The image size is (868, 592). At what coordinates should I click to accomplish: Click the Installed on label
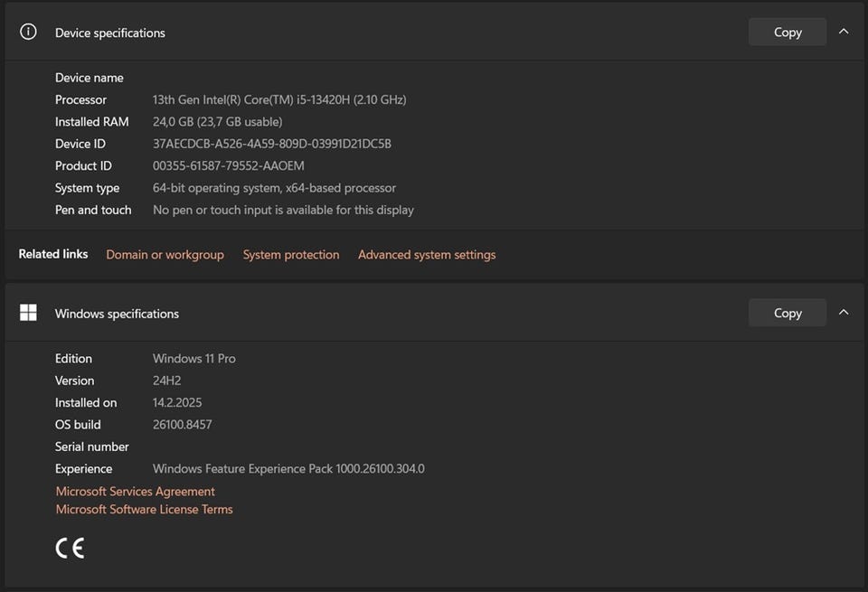pyautogui.click(x=86, y=403)
